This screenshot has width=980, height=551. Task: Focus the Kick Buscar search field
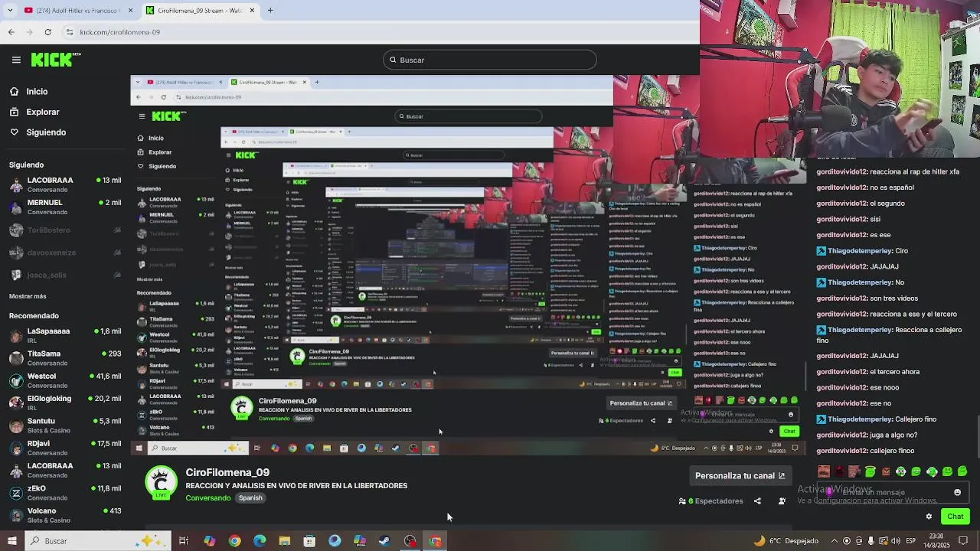[x=490, y=60]
